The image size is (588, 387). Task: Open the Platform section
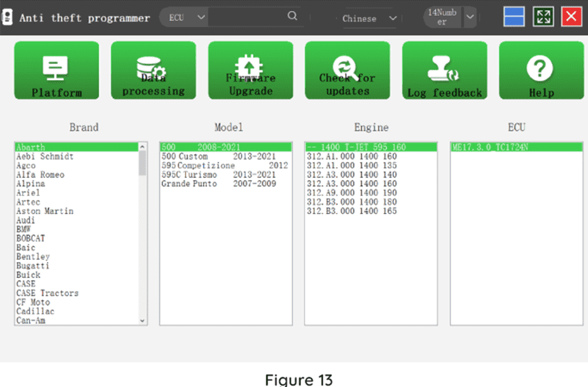click(57, 70)
